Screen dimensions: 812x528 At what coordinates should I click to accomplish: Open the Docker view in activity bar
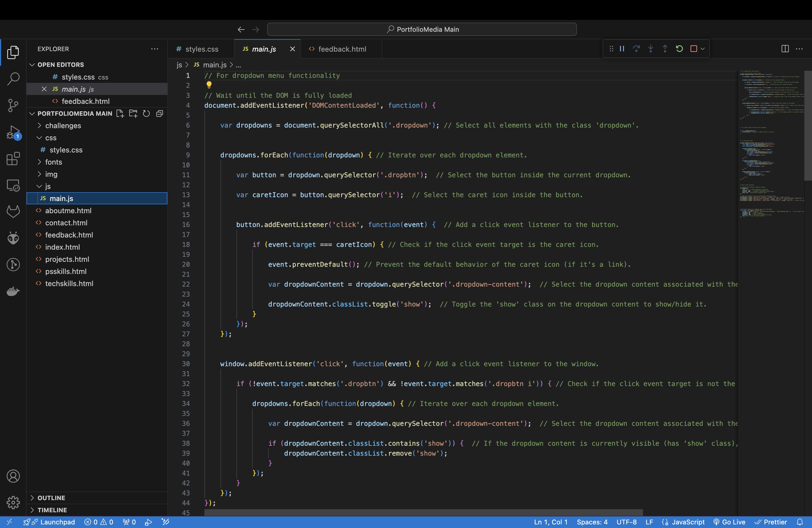pyautogui.click(x=13, y=291)
